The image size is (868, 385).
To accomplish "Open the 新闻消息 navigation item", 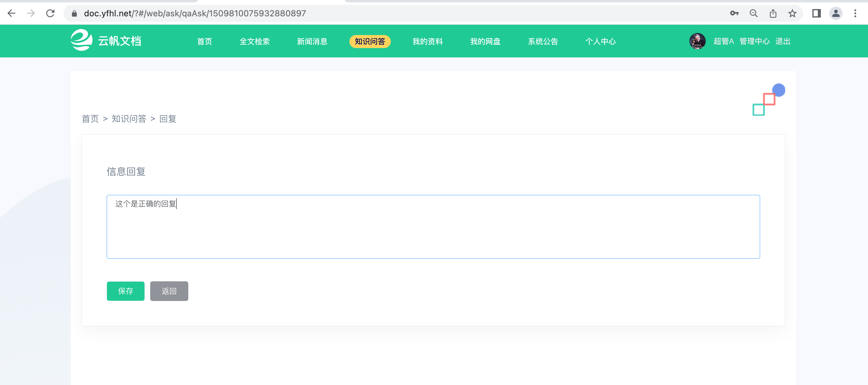I will [312, 41].
